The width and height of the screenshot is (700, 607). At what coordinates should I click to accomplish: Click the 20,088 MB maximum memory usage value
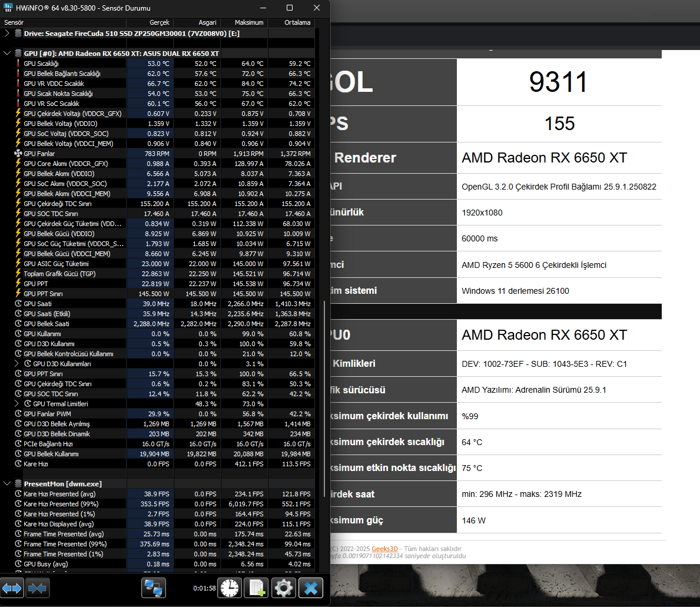point(248,454)
